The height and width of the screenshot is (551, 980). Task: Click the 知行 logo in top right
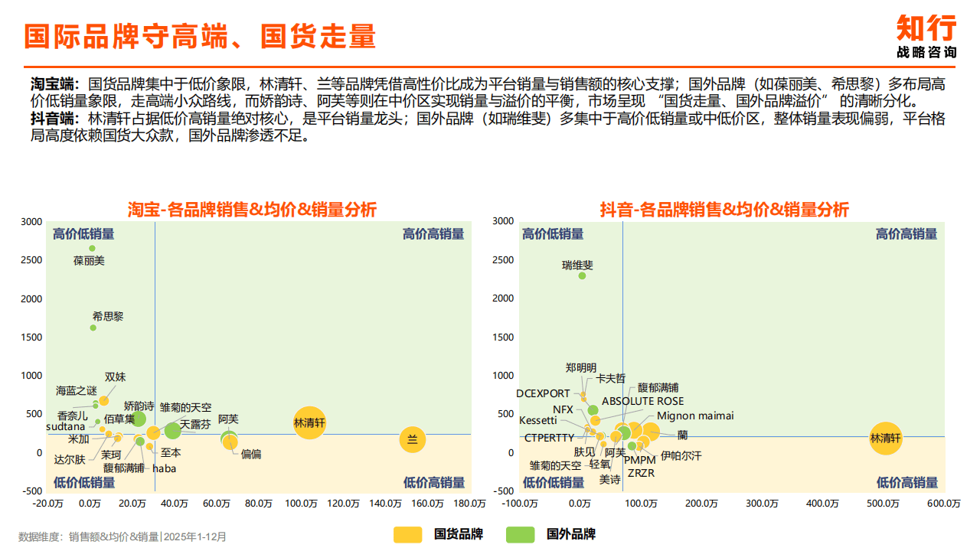click(926, 37)
